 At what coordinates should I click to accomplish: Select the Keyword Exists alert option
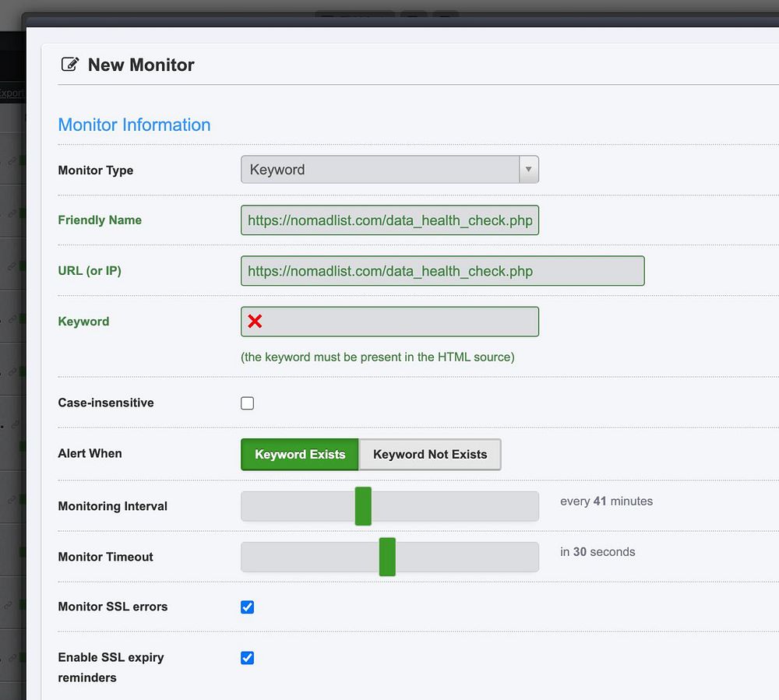tap(300, 454)
